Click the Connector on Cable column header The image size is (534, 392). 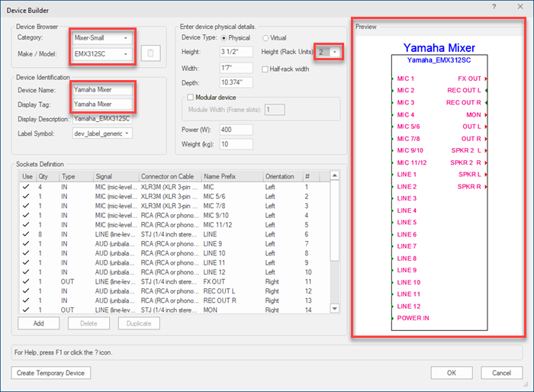[x=170, y=176]
